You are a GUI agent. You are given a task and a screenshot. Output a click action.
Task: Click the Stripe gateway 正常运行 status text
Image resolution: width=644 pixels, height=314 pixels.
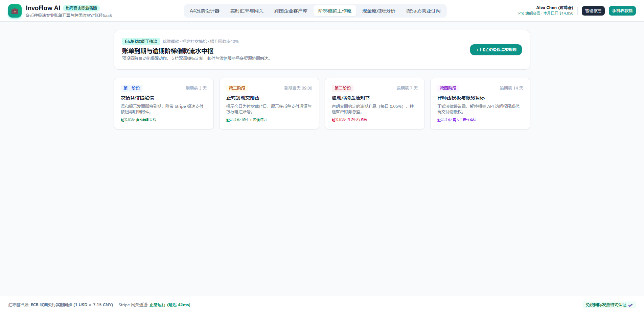pos(170,305)
